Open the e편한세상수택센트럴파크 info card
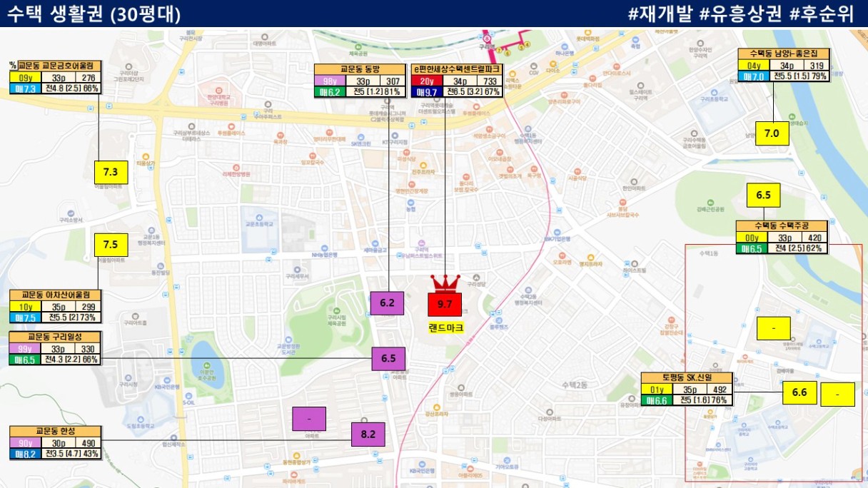This screenshot has width=868, height=488. [x=458, y=81]
